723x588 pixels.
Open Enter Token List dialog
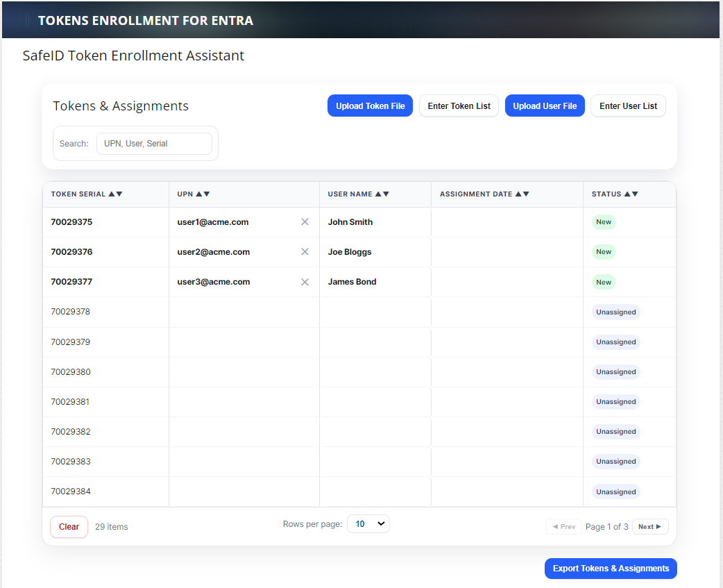pyautogui.click(x=459, y=106)
